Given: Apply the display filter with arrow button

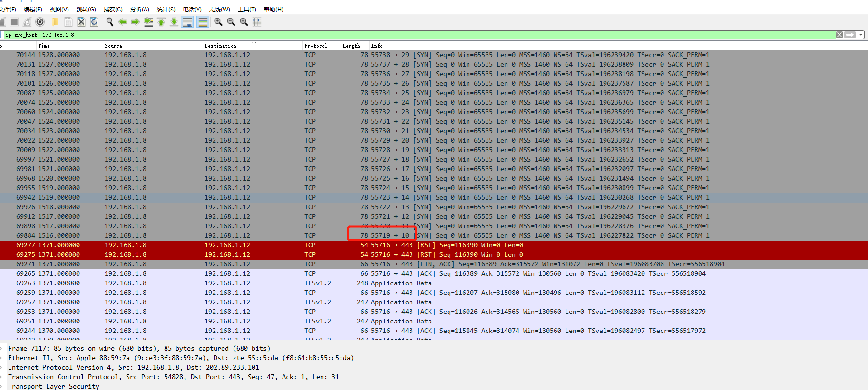Looking at the screenshot, I should click(850, 35).
